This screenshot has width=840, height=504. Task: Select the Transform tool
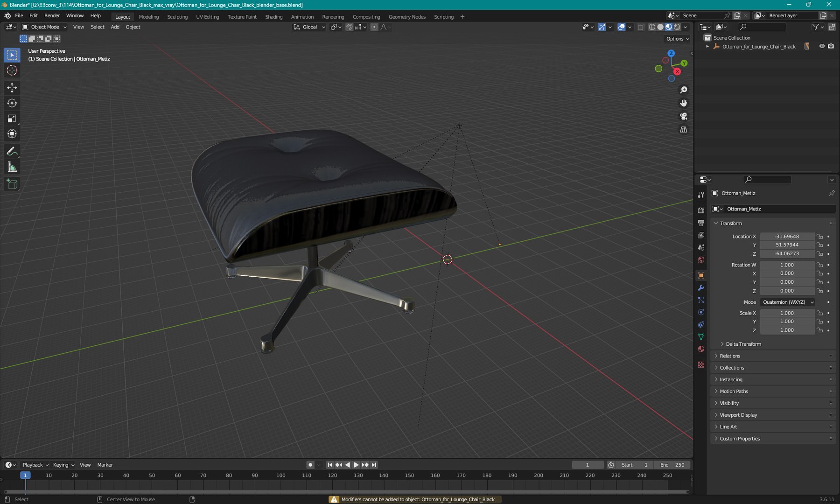[x=12, y=134]
